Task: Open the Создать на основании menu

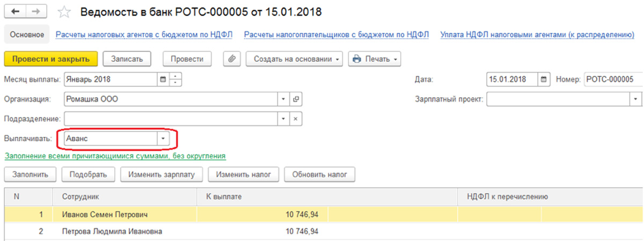Action: point(295,59)
